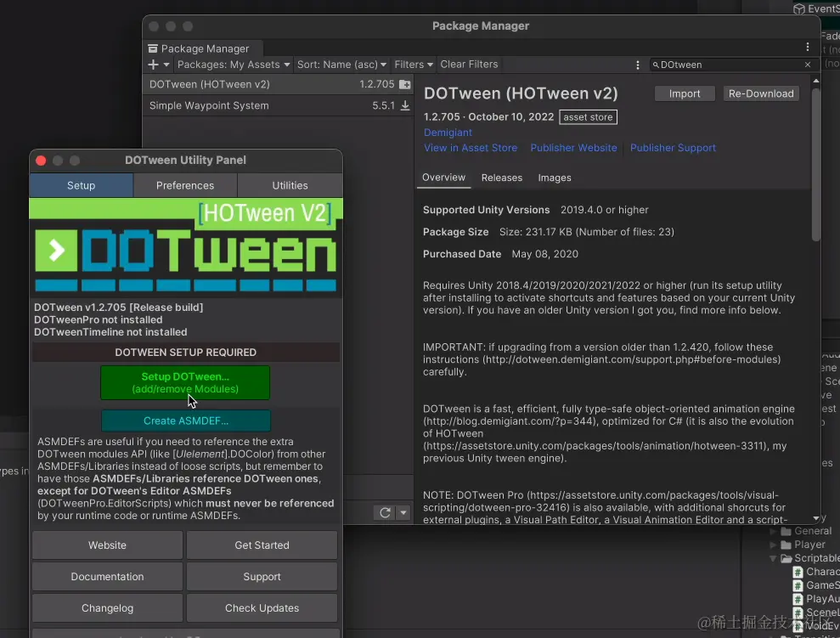Click the script icon next to PlayAu

tap(798, 599)
